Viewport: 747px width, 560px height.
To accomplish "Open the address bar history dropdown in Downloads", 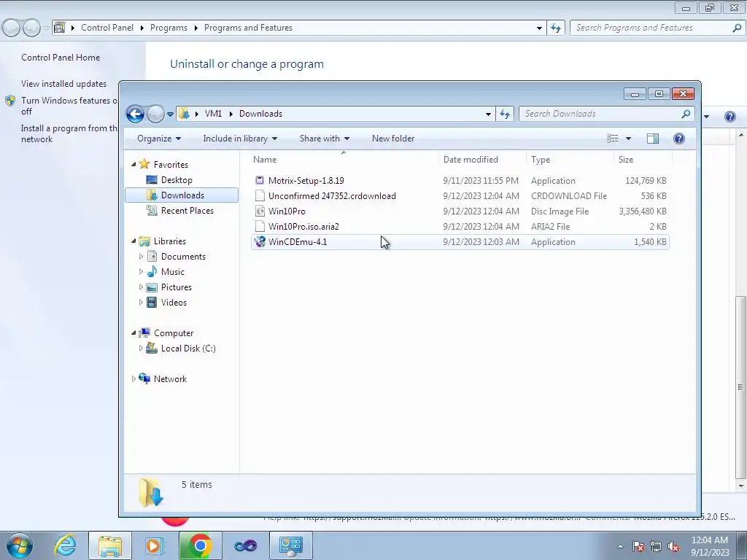I will [488, 114].
